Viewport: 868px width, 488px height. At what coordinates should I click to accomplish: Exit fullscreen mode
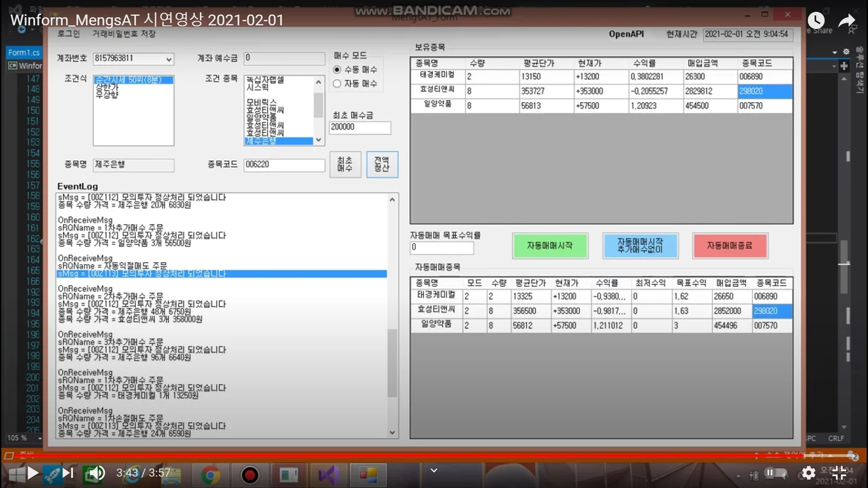(840, 472)
